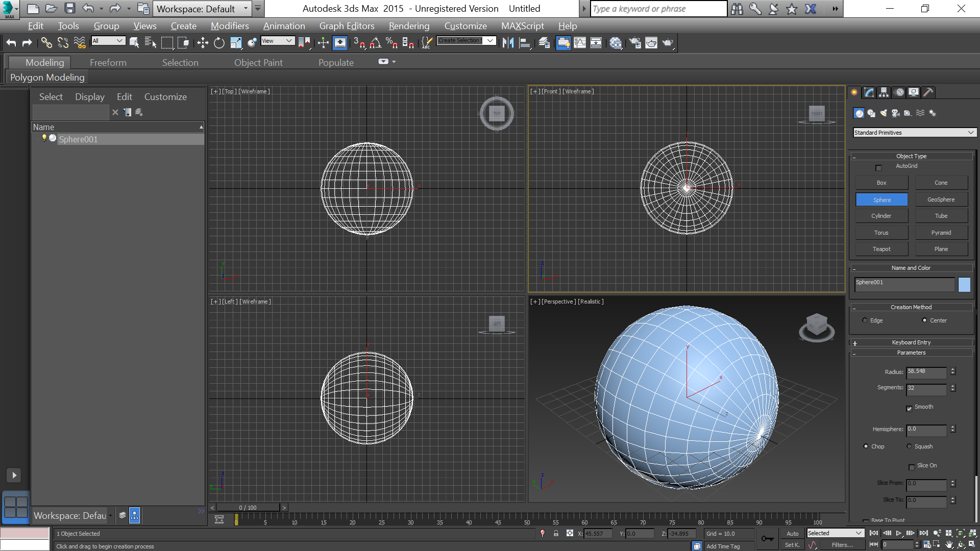Select the Cylinder primitive tool
This screenshot has height=551, width=980.
tap(881, 215)
